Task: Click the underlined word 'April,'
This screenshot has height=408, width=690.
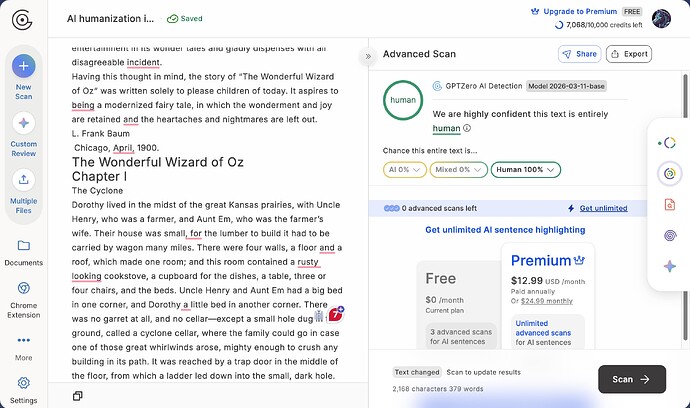Action: (x=123, y=148)
